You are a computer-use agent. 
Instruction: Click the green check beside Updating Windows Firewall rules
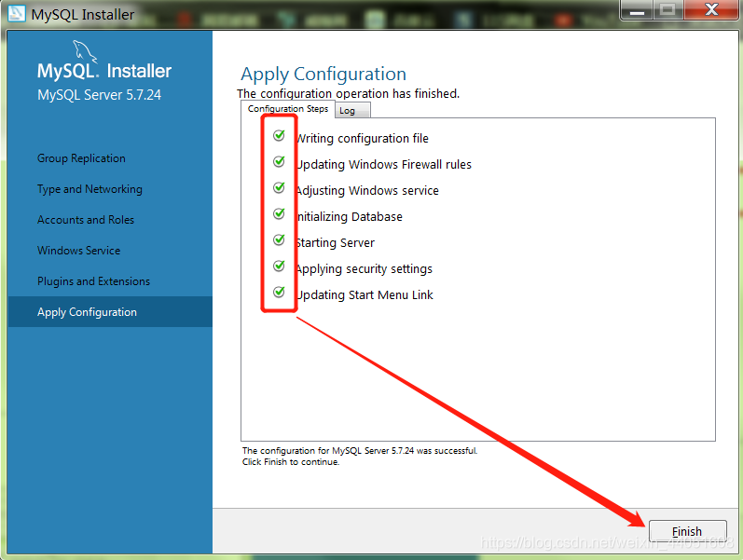279,161
